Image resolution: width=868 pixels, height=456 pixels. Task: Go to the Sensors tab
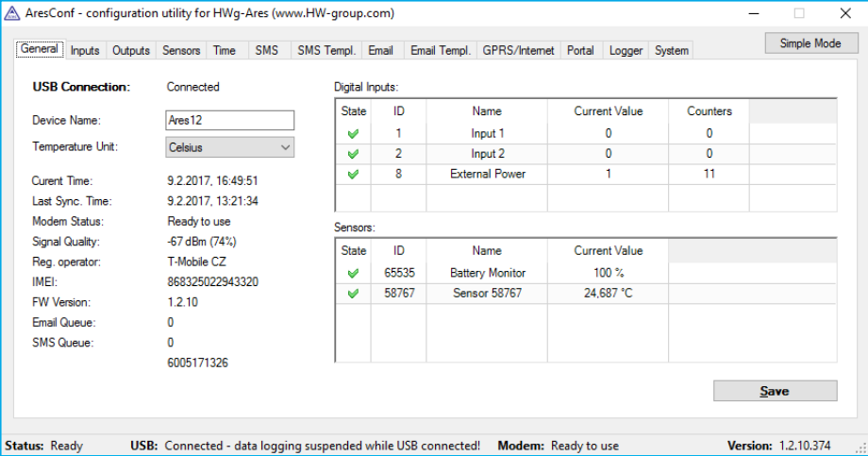tap(181, 51)
